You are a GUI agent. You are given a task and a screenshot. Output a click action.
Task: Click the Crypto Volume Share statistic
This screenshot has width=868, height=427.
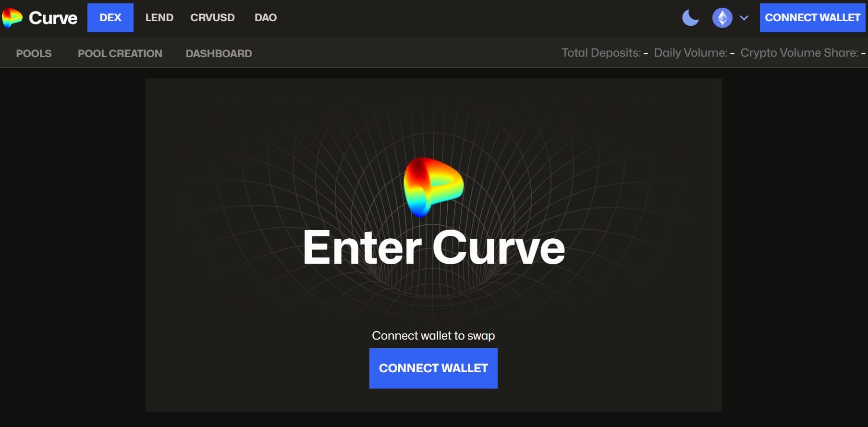tap(802, 53)
